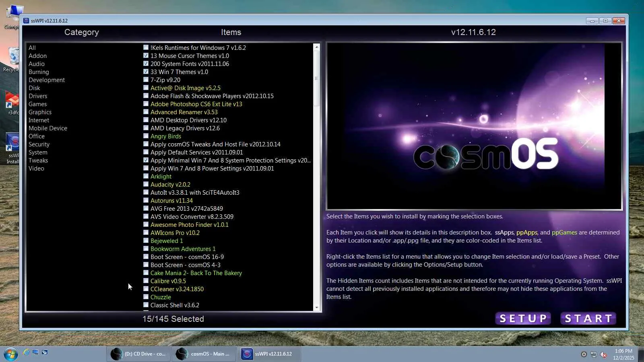Uncheck Apply Minimal Win 7 And 8 System Protection
This screenshot has height=362, width=644.
click(146, 160)
